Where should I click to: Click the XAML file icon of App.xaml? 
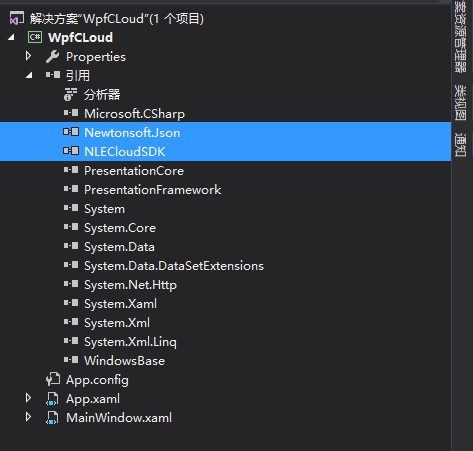[x=52, y=399]
